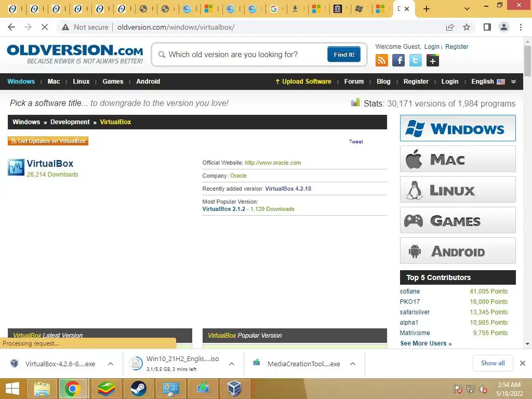532x399 pixels.
Task: Click the black plus share icon
Action: 433,61
